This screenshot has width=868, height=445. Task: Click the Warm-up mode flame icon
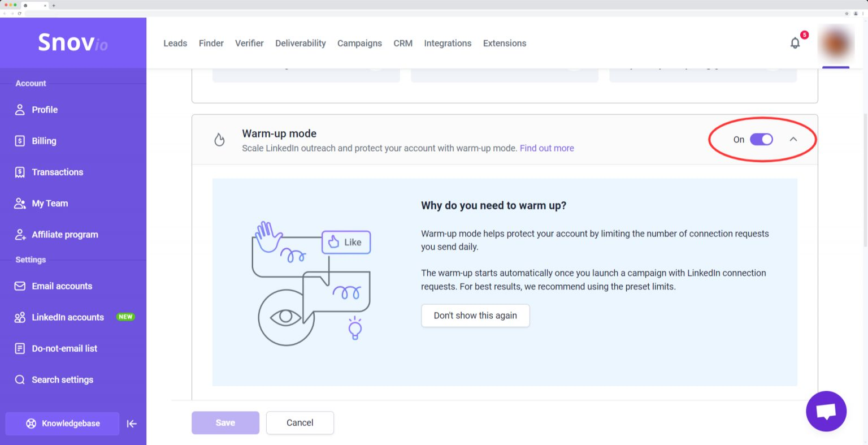tap(219, 140)
